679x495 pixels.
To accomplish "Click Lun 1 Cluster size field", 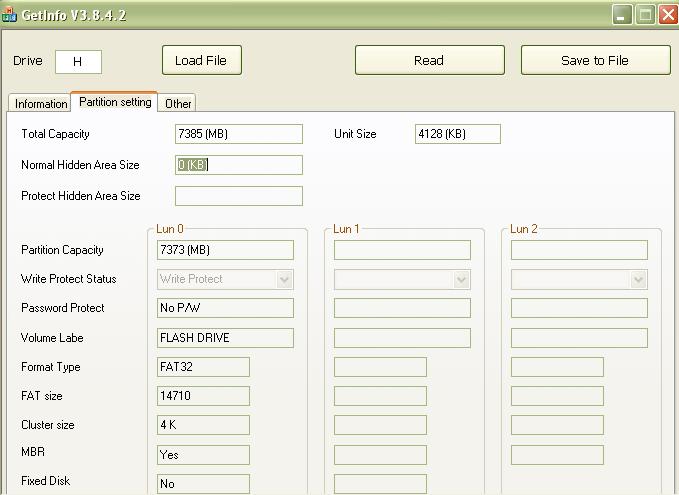I will tap(380, 425).
